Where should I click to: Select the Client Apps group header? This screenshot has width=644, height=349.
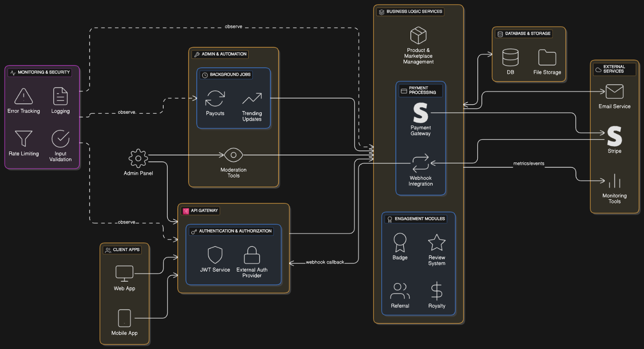point(122,250)
